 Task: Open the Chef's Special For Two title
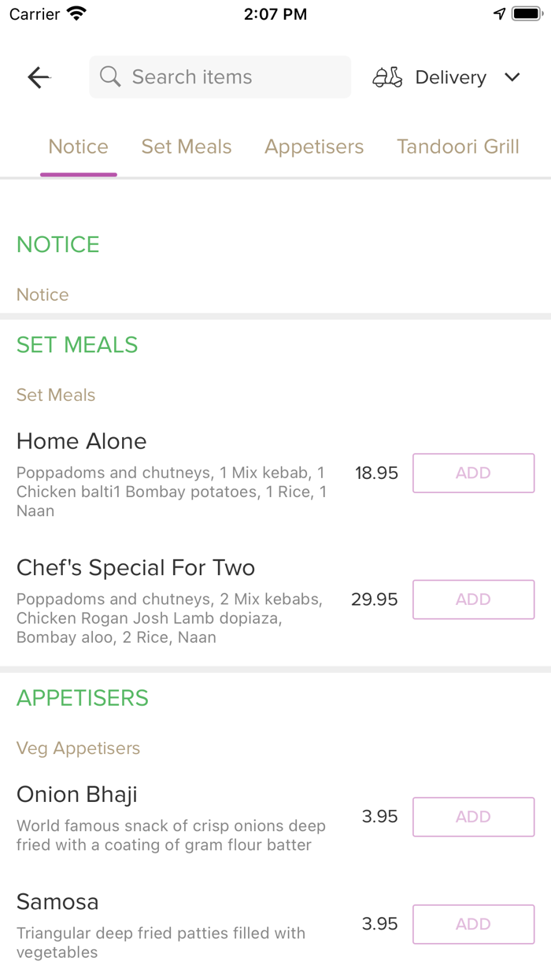click(x=136, y=568)
